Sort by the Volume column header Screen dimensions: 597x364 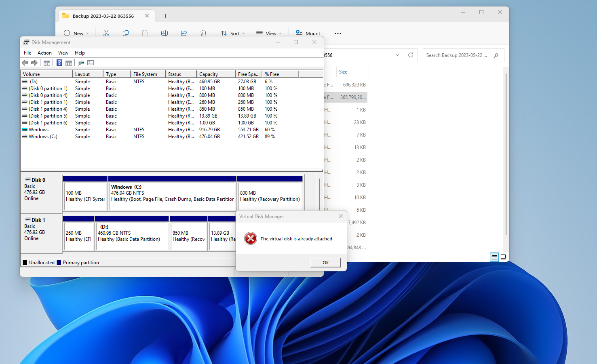(46, 74)
